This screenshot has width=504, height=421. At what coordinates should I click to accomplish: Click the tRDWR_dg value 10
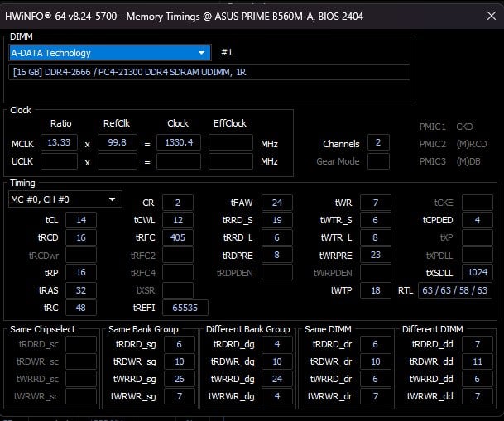(x=277, y=361)
